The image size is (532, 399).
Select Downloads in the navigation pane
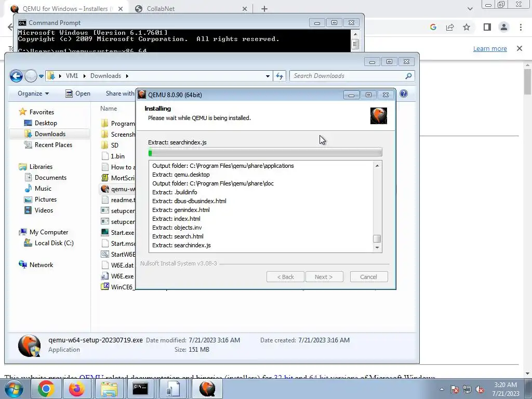(45, 134)
